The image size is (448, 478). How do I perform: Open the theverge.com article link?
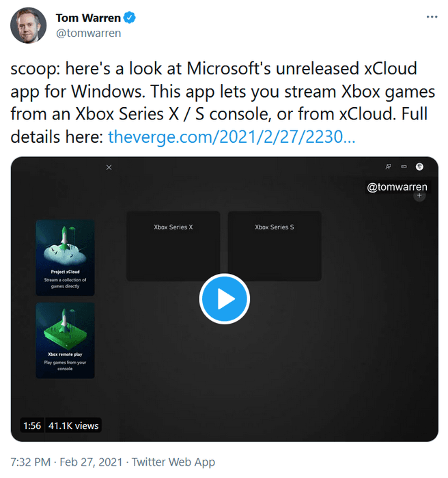[x=232, y=137]
